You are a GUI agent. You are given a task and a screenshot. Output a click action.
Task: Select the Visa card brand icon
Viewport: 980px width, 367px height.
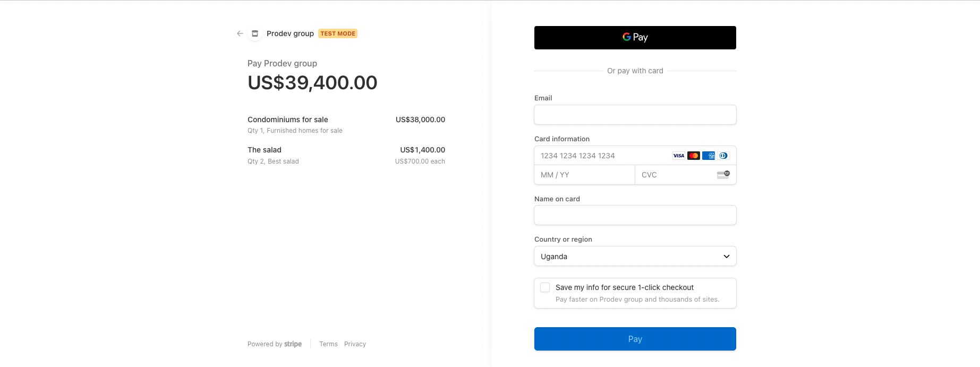(679, 155)
